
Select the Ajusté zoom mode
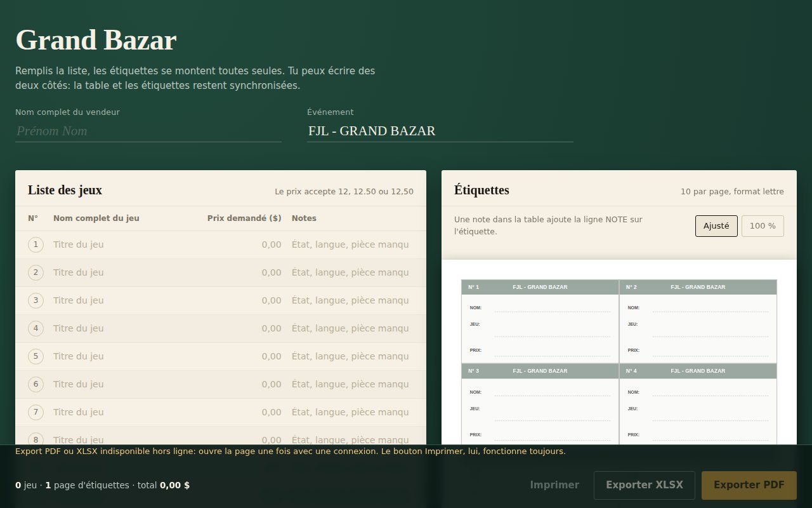(x=716, y=226)
